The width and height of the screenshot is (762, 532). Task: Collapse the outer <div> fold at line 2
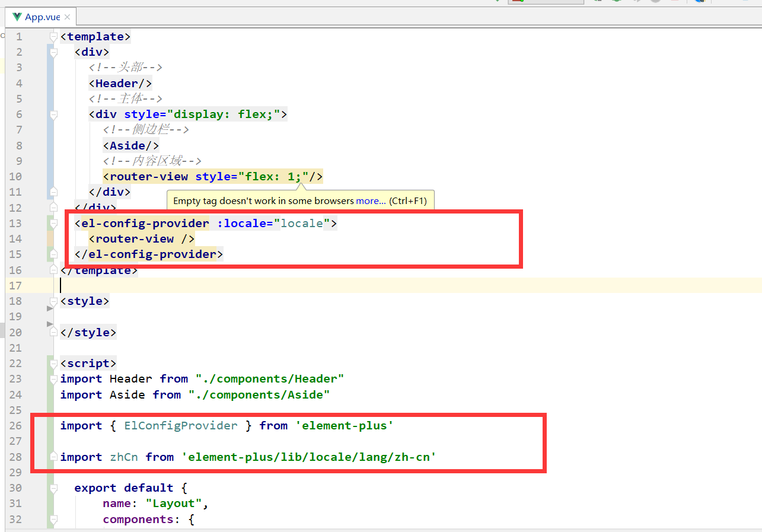(53, 52)
